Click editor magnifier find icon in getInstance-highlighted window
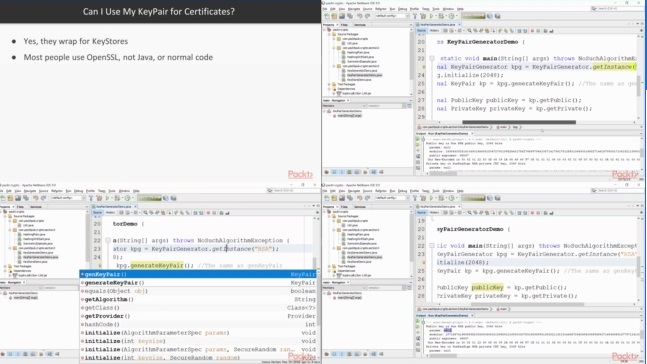Image resolution: width=647 pixels, height=364 pixels. [469, 31]
